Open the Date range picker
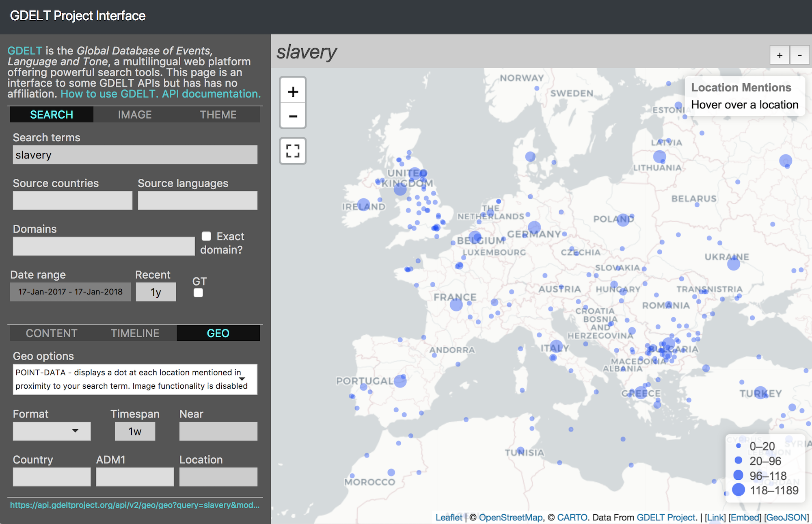Image resolution: width=812 pixels, height=524 pixels. point(70,292)
